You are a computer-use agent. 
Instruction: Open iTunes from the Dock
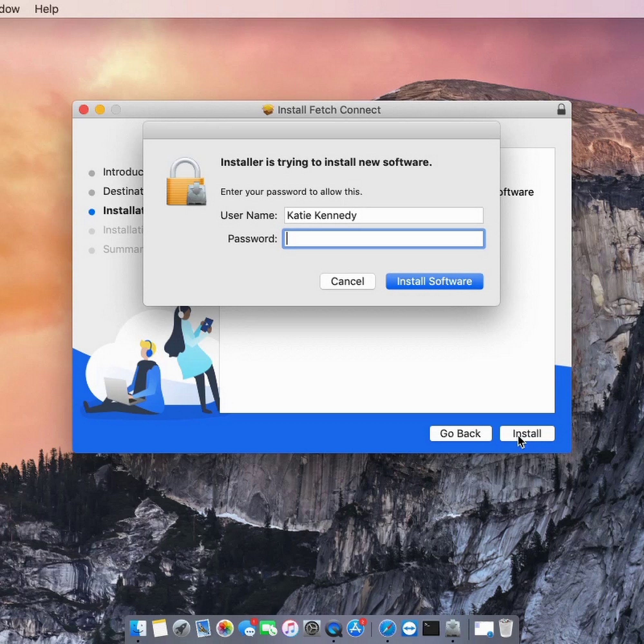coord(290,629)
